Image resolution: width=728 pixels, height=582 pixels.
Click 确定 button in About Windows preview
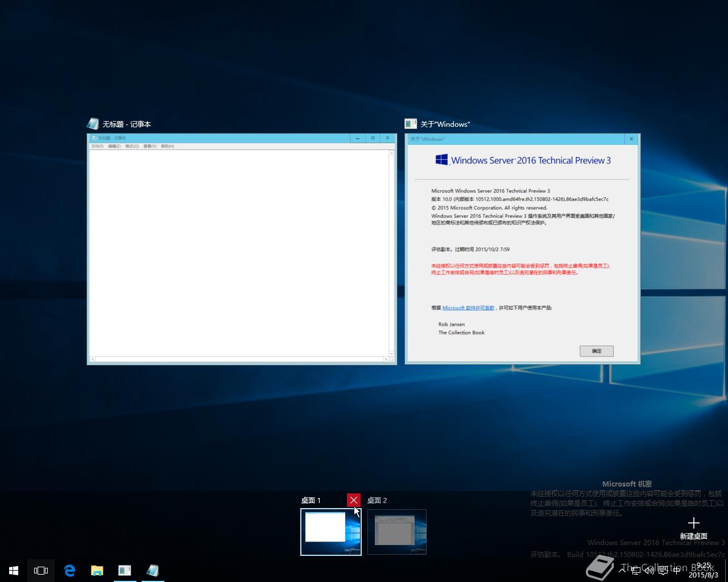point(597,351)
